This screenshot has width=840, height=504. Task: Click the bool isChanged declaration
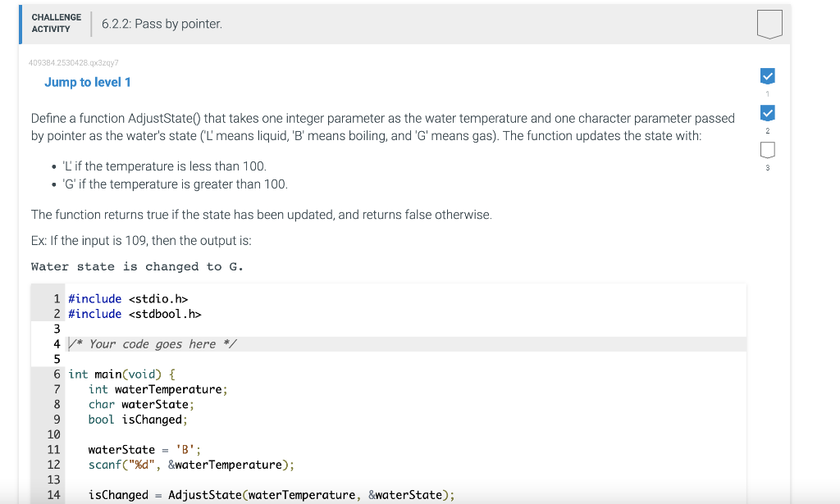coord(138,420)
